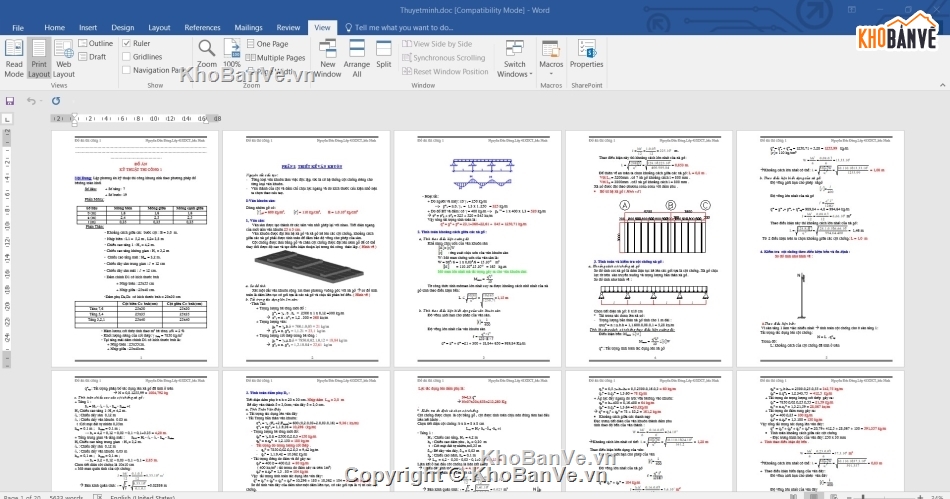Click page 2 with 3D formwork drawing
The height and width of the screenshot is (499, 950).
(307, 249)
